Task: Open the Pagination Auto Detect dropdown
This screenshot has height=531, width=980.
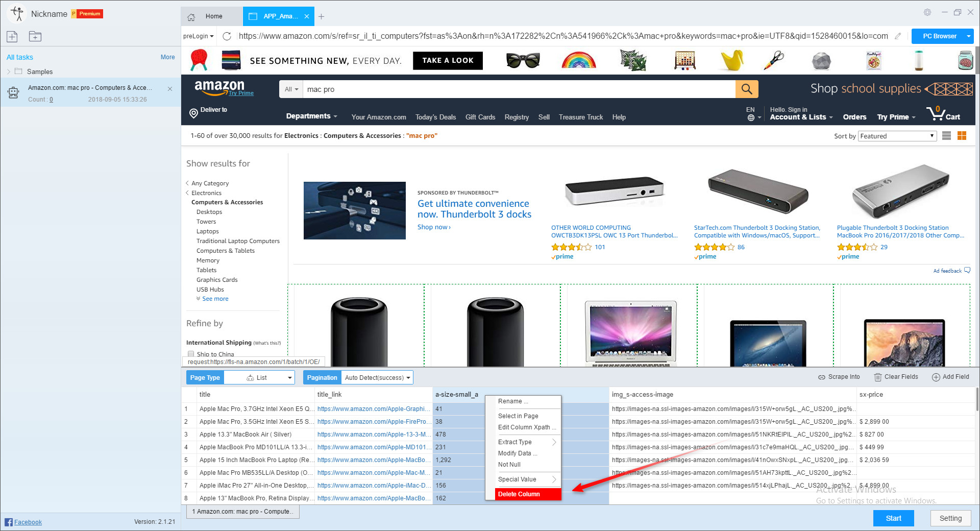Action: point(377,378)
